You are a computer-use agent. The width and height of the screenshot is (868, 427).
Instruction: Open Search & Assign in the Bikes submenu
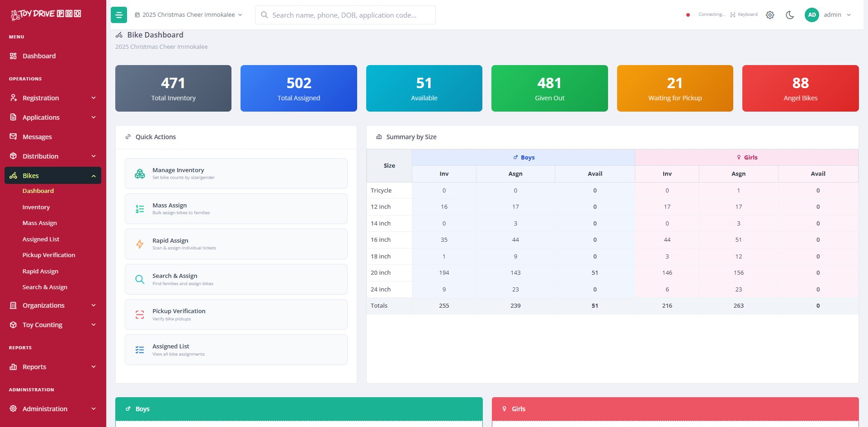point(45,287)
